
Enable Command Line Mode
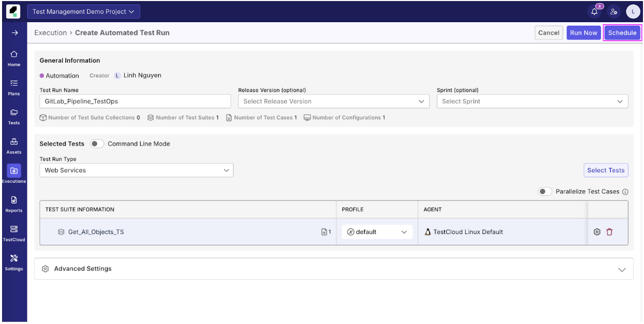point(97,143)
